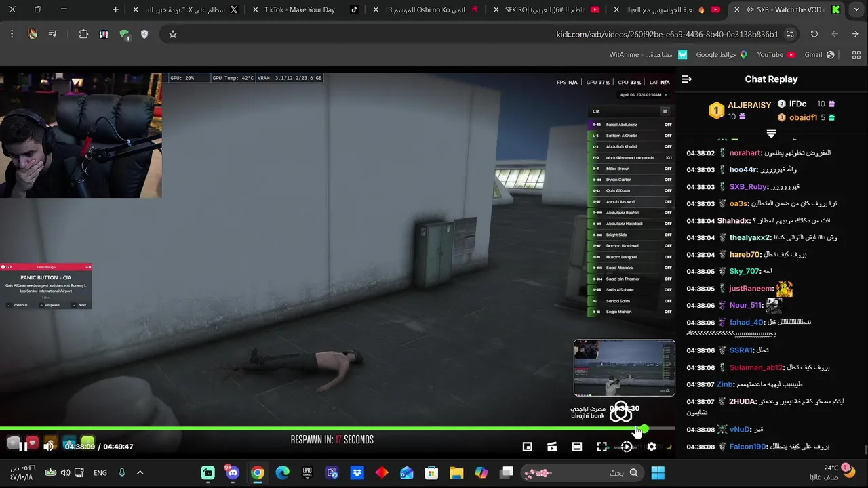Click the grey shield extension icon
Viewport: 868px width, 488px height.
pos(144,34)
